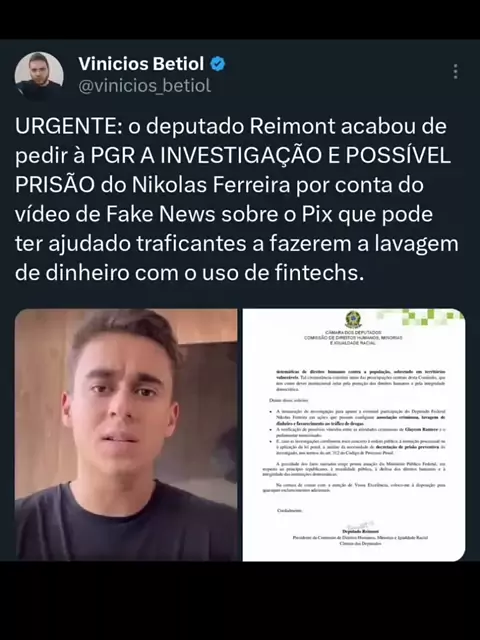Click the coat of arms in the document

point(353,319)
